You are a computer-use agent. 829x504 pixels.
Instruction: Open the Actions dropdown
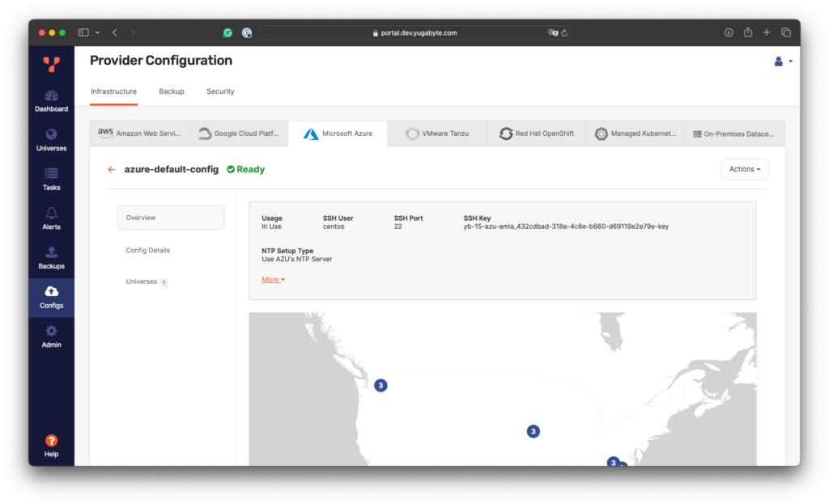744,169
